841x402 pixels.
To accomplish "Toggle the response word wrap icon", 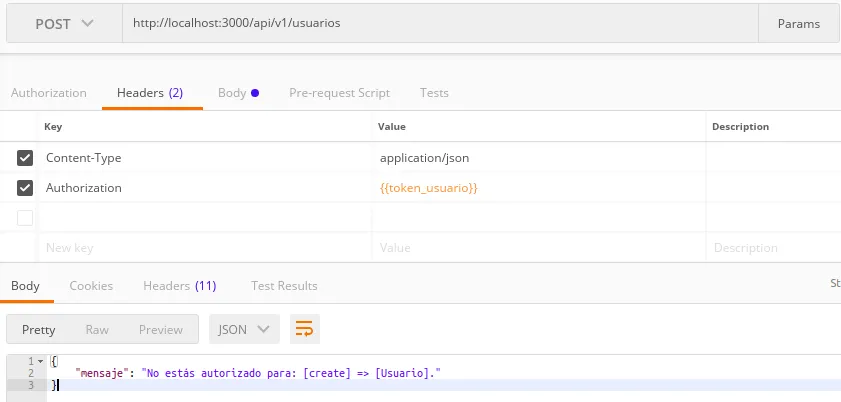I will 305,329.
